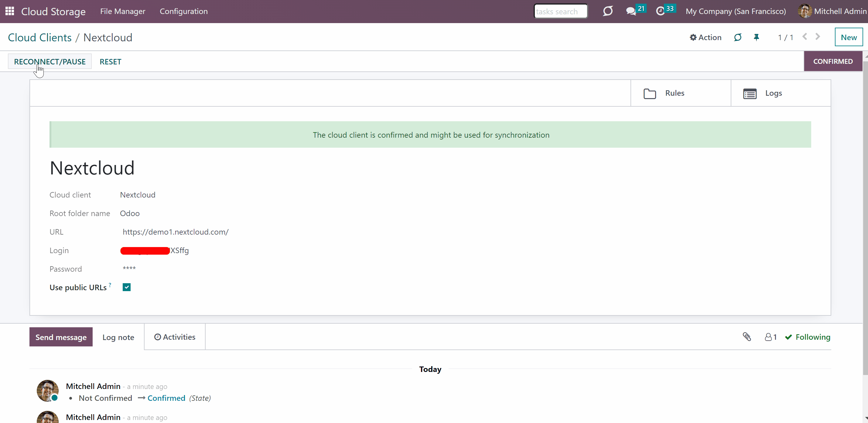
Task: Open the Activities tab
Action: pos(175,337)
